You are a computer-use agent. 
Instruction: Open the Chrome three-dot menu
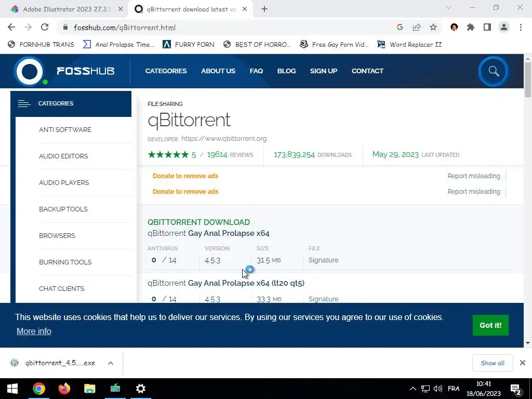pos(521,27)
